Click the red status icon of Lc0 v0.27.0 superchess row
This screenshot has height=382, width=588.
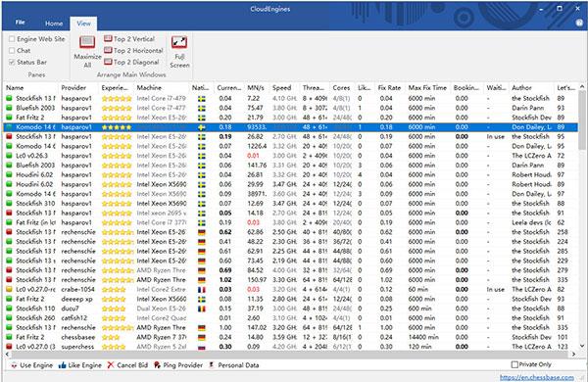(10, 347)
